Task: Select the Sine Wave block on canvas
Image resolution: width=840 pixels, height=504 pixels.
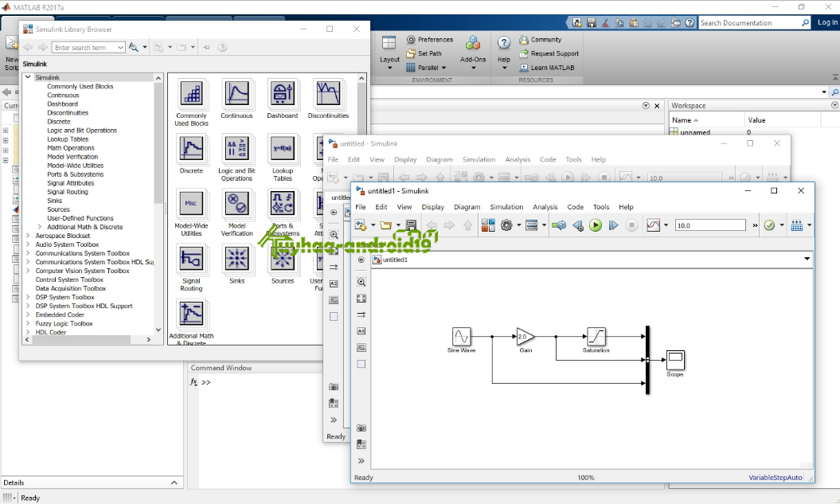Action: pos(461,336)
